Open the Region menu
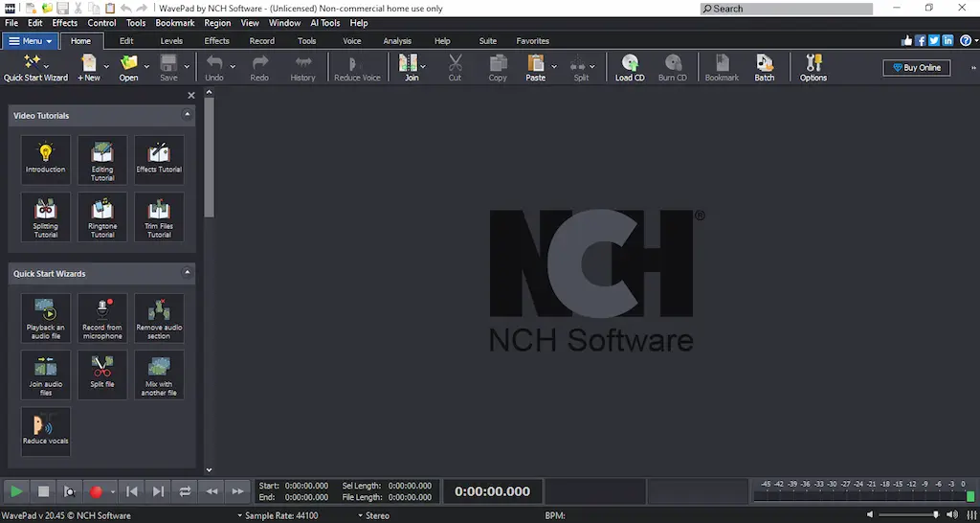 pyautogui.click(x=217, y=23)
